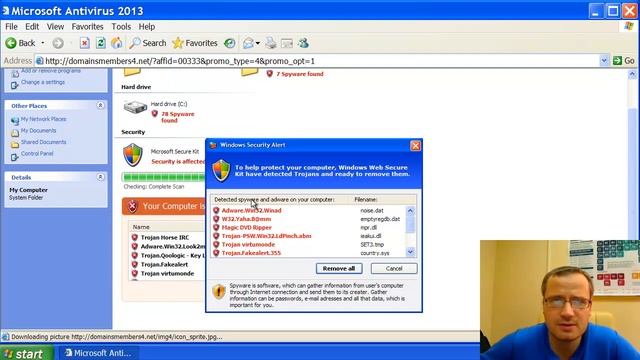Open the Tools menu
Viewport: 640px width, 360px height.
(121, 27)
